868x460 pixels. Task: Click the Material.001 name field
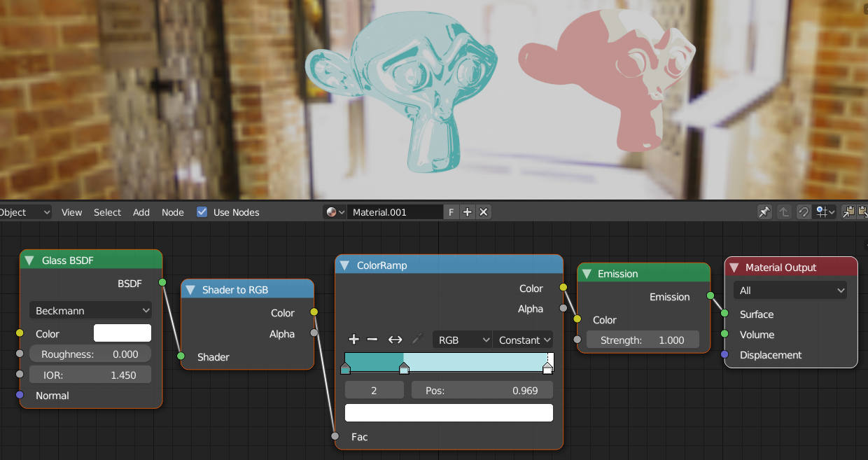(395, 212)
